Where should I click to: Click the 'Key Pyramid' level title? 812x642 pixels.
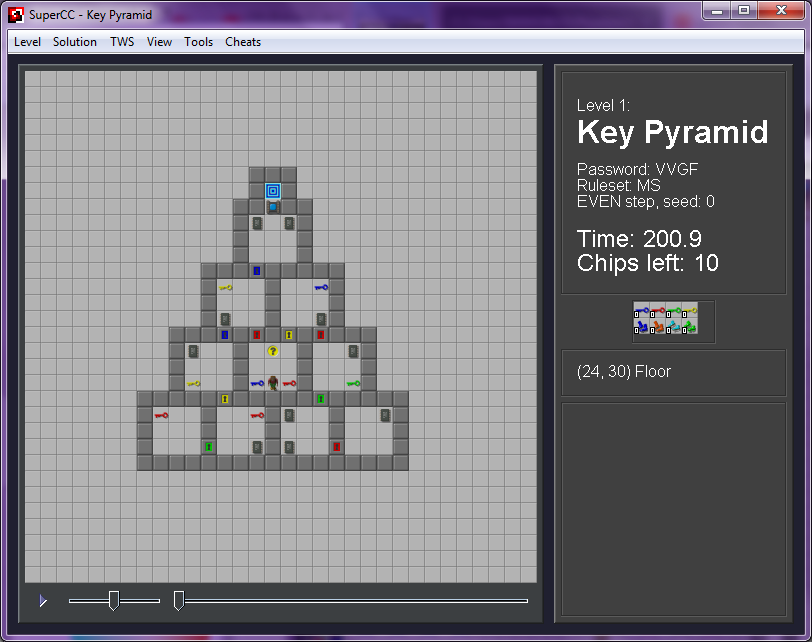tap(672, 133)
